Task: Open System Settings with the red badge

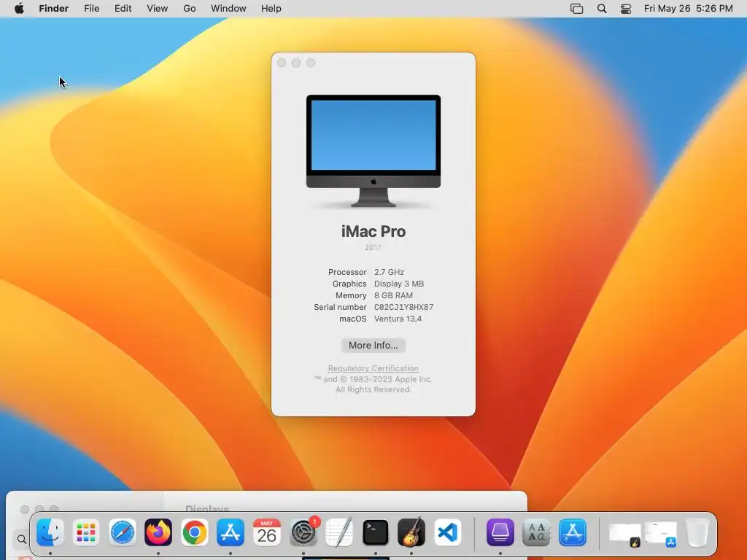Action: (x=303, y=532)
